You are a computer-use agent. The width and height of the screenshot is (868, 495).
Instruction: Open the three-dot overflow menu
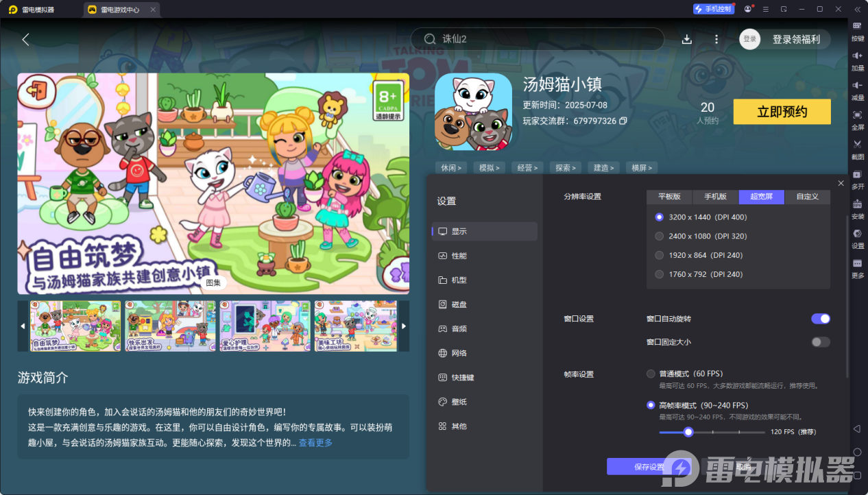point(716,39)
